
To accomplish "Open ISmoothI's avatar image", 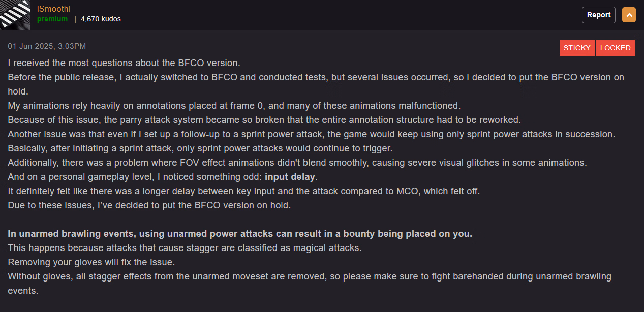I will (15, 15).
